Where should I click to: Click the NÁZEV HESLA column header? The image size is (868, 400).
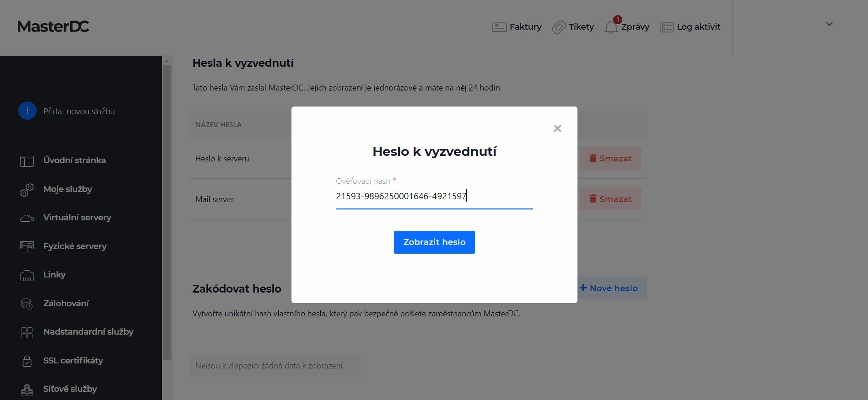(x=218, y=125)
